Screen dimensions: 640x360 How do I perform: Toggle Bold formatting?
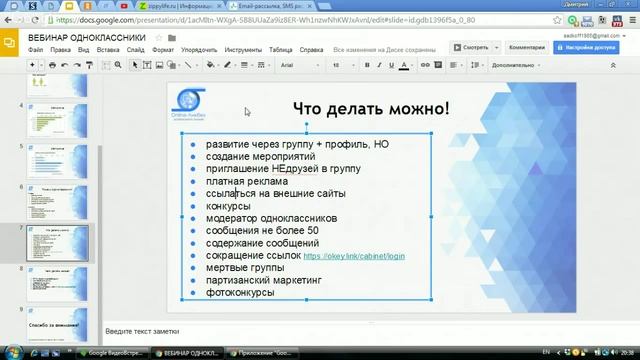(x=367, y=65)
